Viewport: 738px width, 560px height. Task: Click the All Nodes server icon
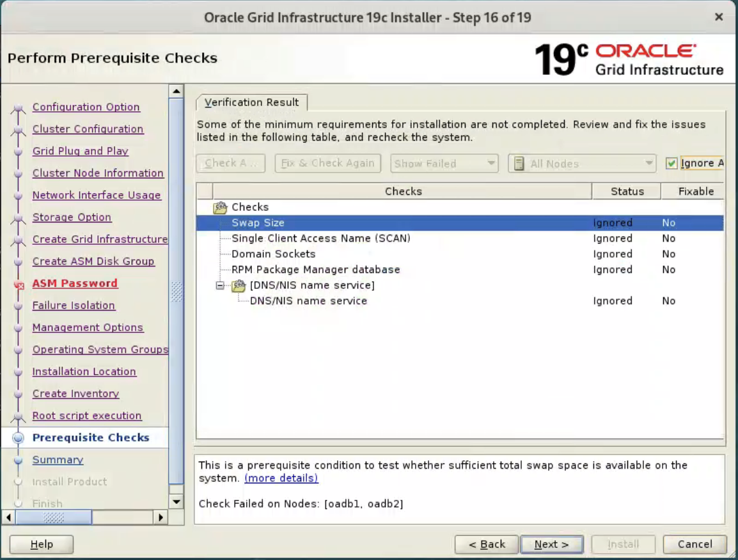[x=519, y=163]
